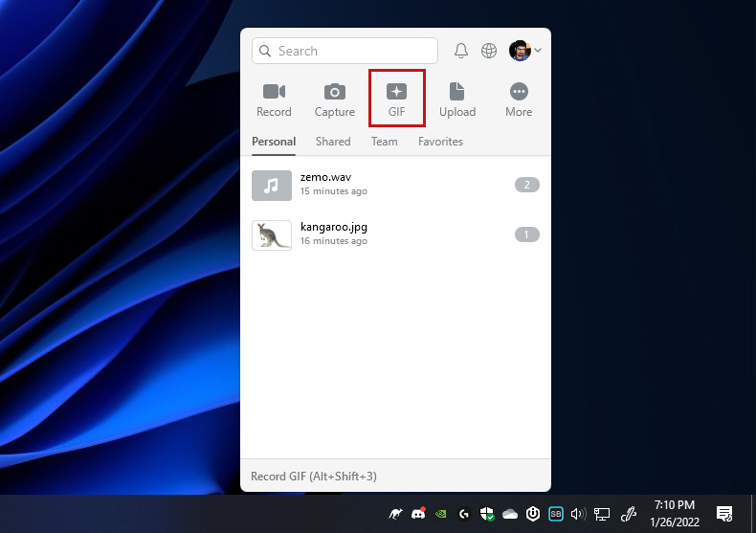The height and width of the screenshot is (533, 756).
Task: Click the Discord icon in system tray
Action: [417, 514]
